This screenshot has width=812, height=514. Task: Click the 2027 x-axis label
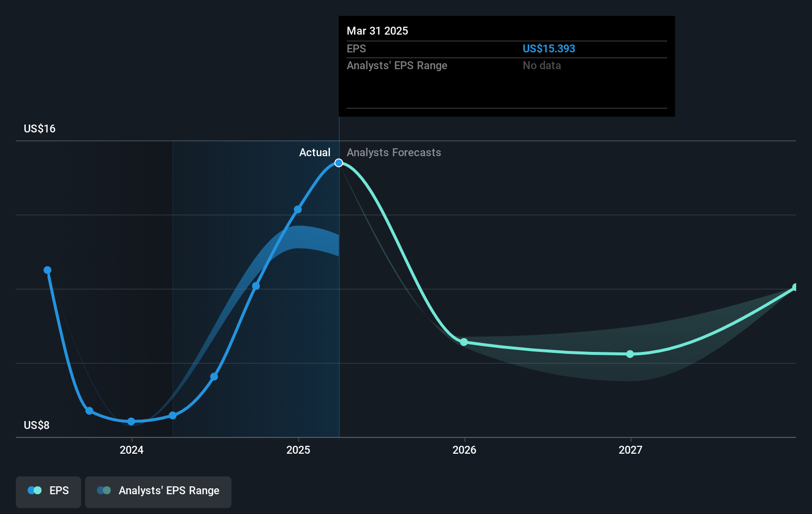click(x=631, y=450)
